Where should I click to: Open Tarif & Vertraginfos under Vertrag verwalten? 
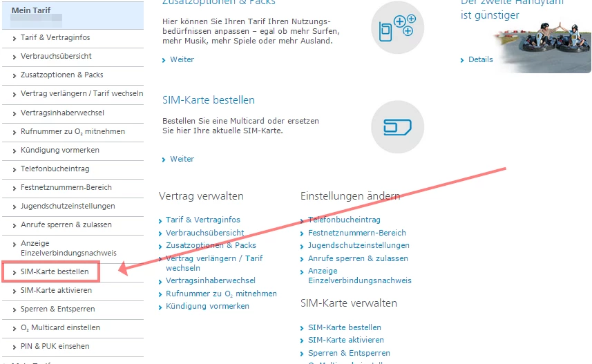[203, 220]
